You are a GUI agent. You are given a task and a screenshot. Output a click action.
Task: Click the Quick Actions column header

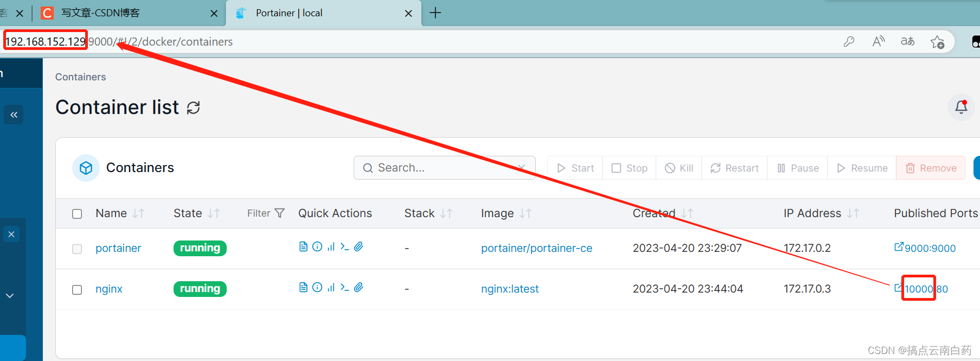335,213
